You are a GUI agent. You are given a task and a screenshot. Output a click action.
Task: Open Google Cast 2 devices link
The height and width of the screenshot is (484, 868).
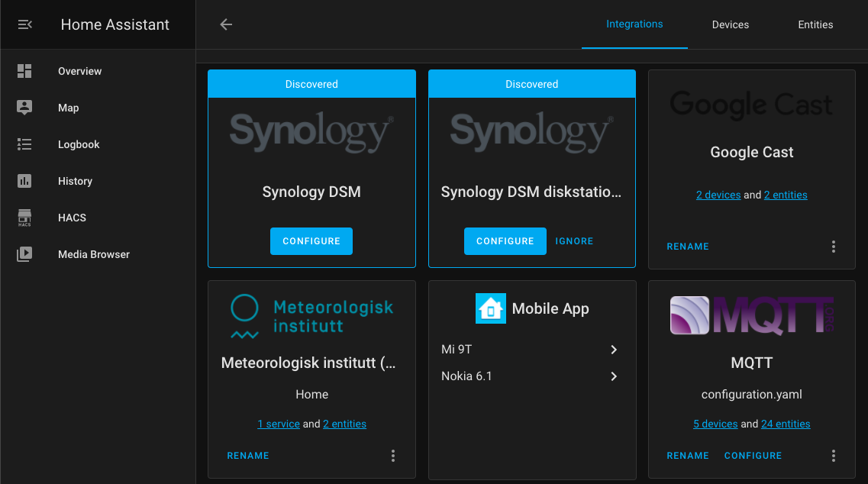pos(718,195)
